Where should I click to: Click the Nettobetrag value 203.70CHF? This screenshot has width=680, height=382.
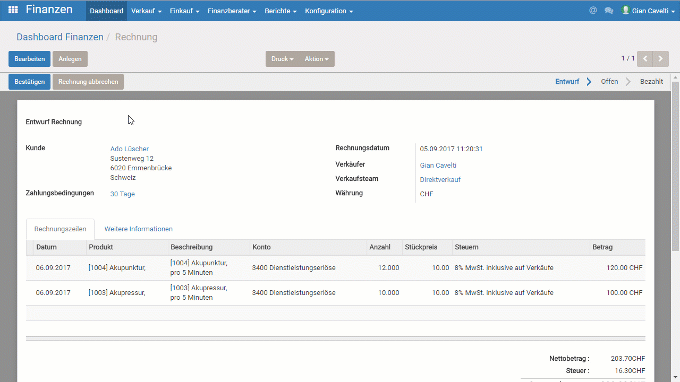tap(628, 359)
